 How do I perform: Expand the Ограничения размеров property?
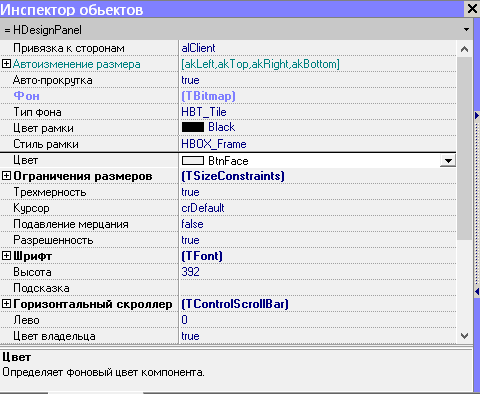click(x=6, y=176)
